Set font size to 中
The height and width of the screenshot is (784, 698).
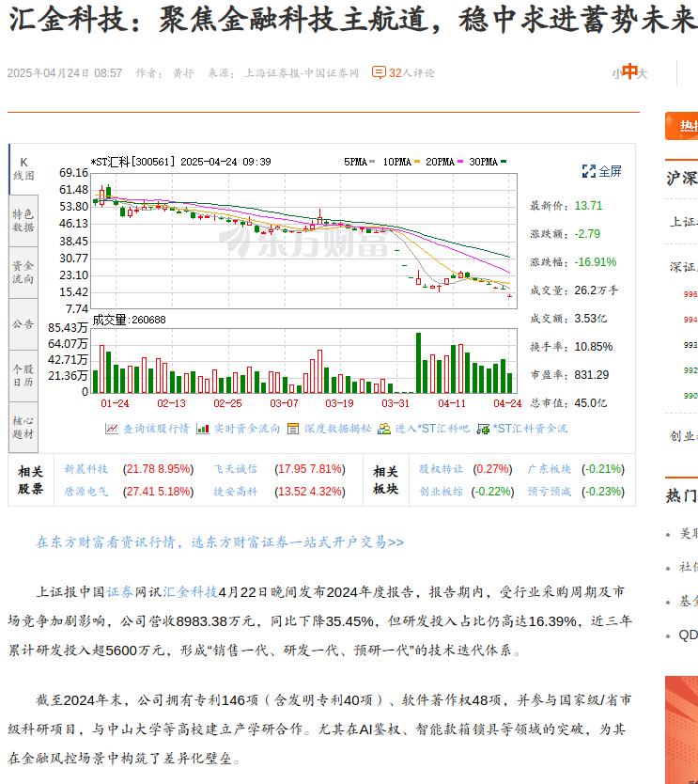[x=629, y=71]
